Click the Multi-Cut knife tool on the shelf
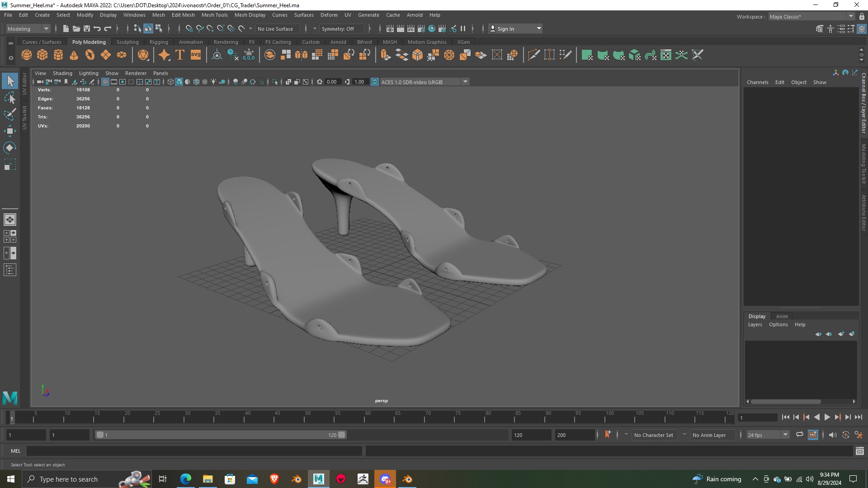 coord(534,55)
